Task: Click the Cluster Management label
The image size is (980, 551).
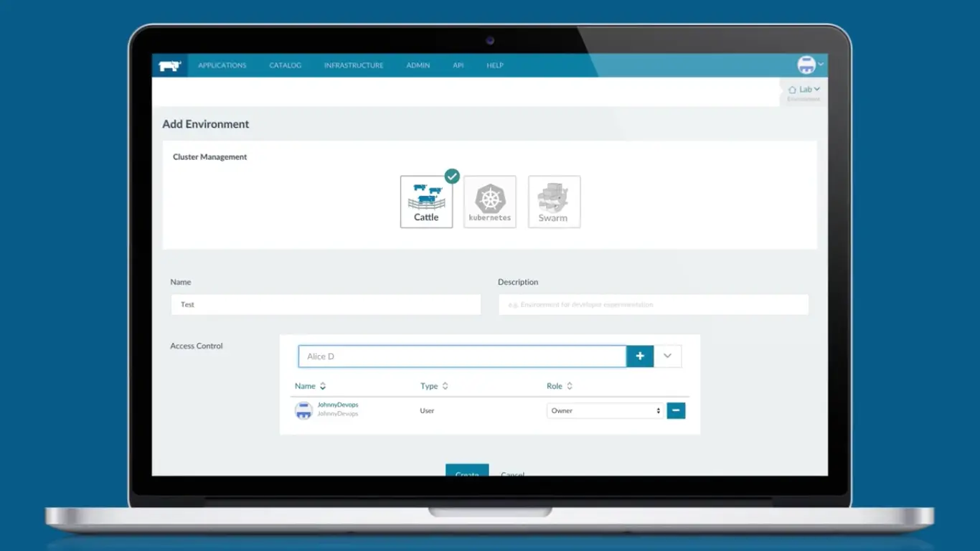Action: tap(209, 157)
